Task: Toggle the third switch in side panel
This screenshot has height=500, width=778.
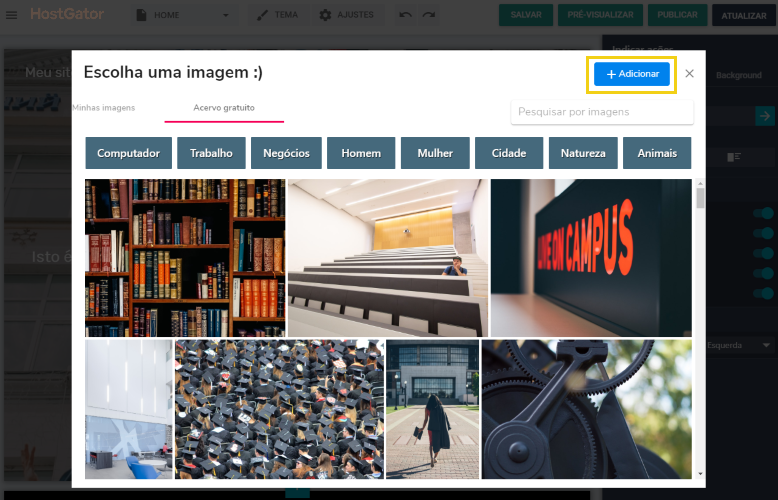Action: [763, 253]
